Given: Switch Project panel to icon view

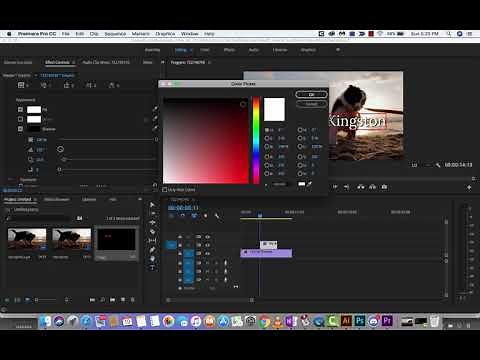Looking at the screenshot, I should 27,300.
